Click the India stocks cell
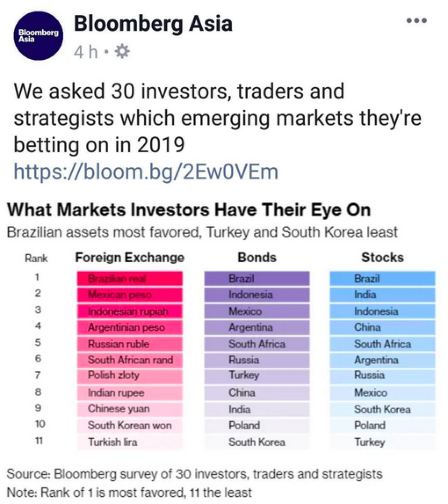This screenshot has height=504, width=448. click(382, 295)
